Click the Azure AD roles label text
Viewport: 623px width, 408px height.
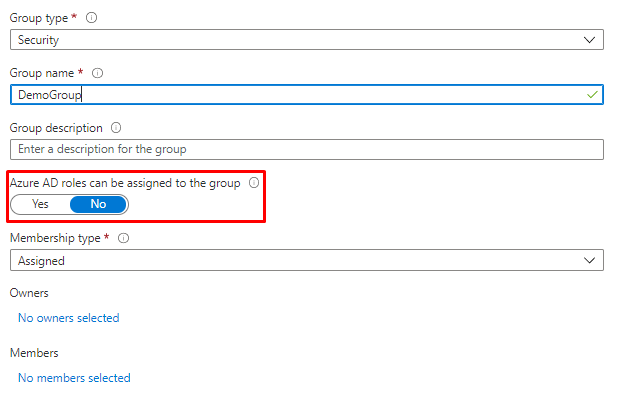tap(124, 183)
